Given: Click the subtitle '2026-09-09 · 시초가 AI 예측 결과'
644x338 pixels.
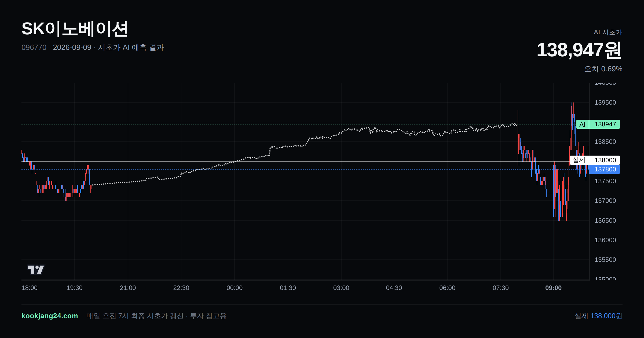Looking at the screenshot, I should pyautogui.click(x=108, y=47).
